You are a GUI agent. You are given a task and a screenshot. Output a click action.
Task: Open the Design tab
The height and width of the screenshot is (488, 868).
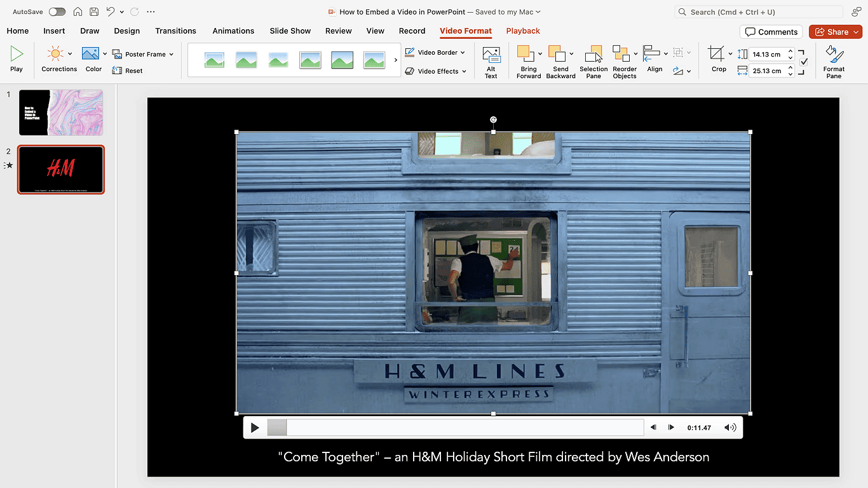point(127,30)
